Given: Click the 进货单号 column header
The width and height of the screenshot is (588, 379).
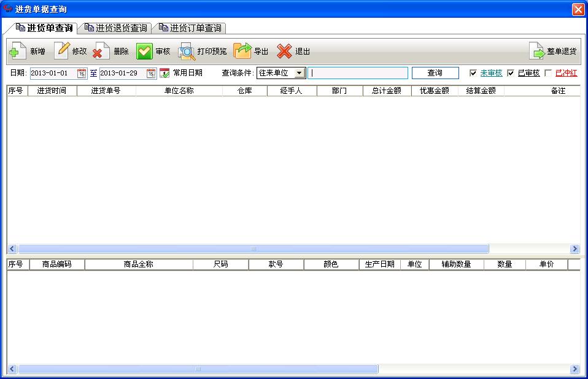Looking at the screenshot, I should pos(106,91).
